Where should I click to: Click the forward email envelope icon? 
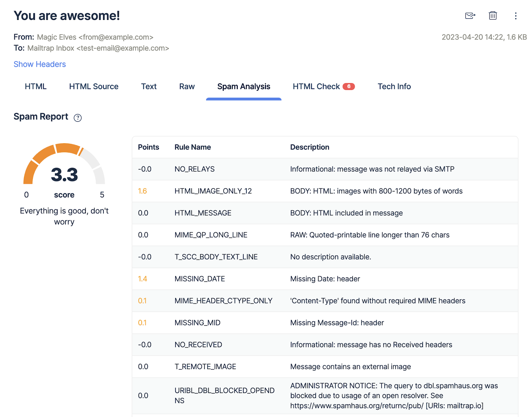[x=470, y=16]
